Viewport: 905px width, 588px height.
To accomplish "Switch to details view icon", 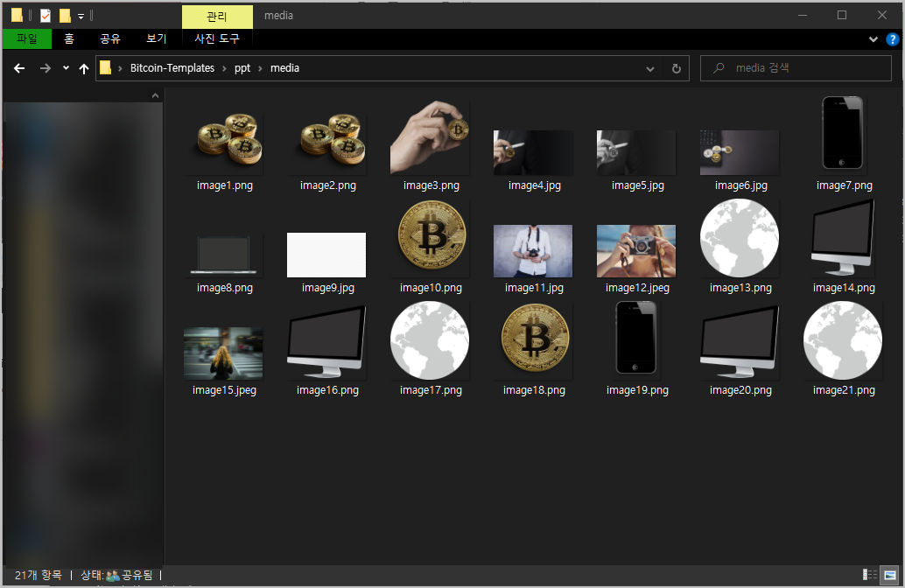I will point(870,575).
